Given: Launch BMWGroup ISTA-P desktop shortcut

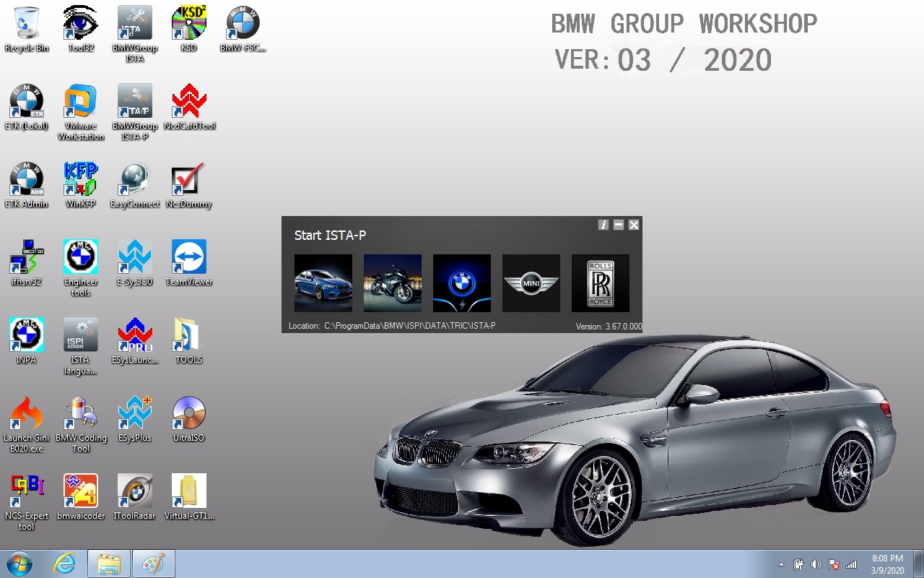Looking at the screenshot, I should [x=135, y=112].
